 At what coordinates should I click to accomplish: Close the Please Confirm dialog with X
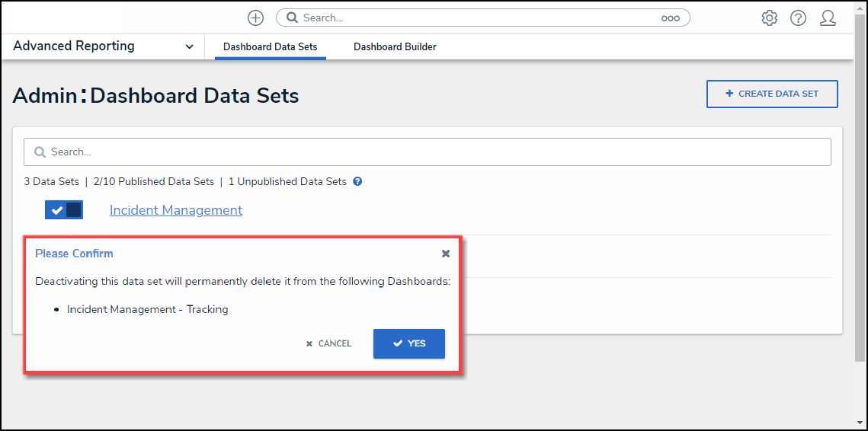[446, 254]
